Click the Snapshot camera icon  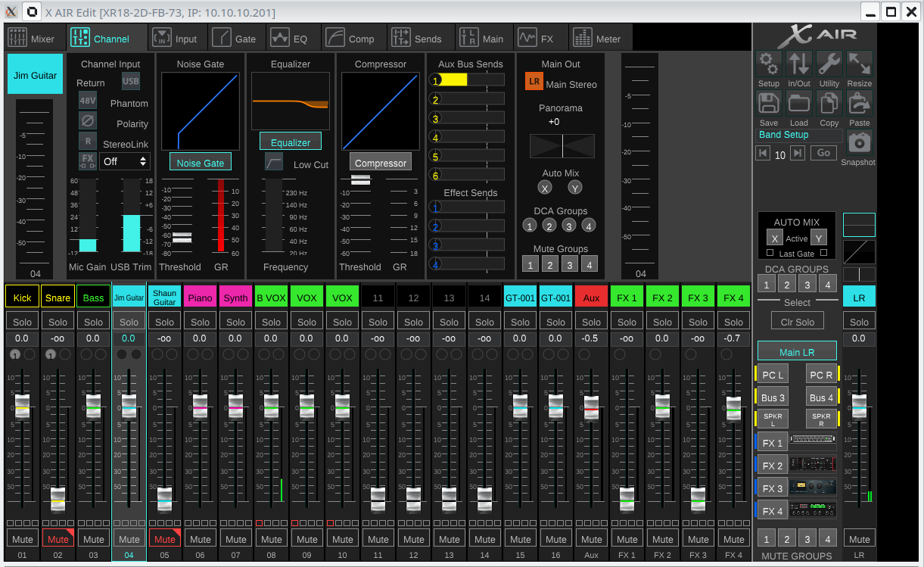859,143
